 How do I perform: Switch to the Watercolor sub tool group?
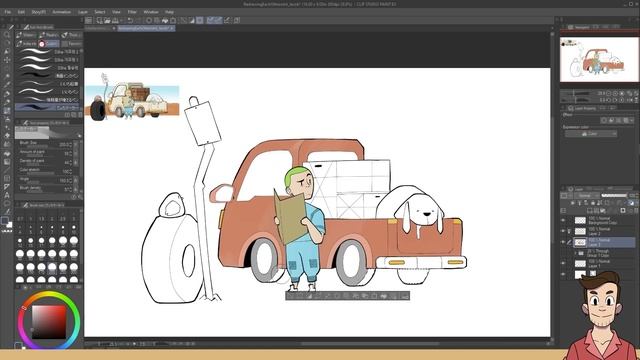tap(27, 36)
